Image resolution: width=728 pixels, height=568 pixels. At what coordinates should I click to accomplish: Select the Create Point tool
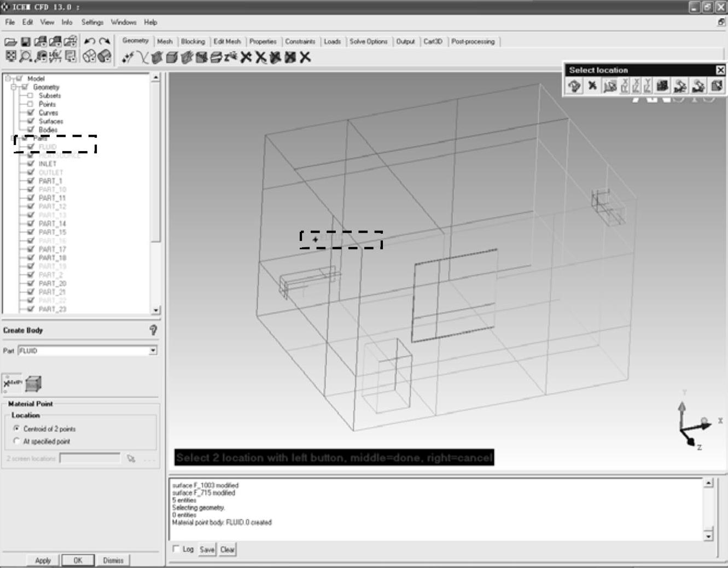coord(127,57)
